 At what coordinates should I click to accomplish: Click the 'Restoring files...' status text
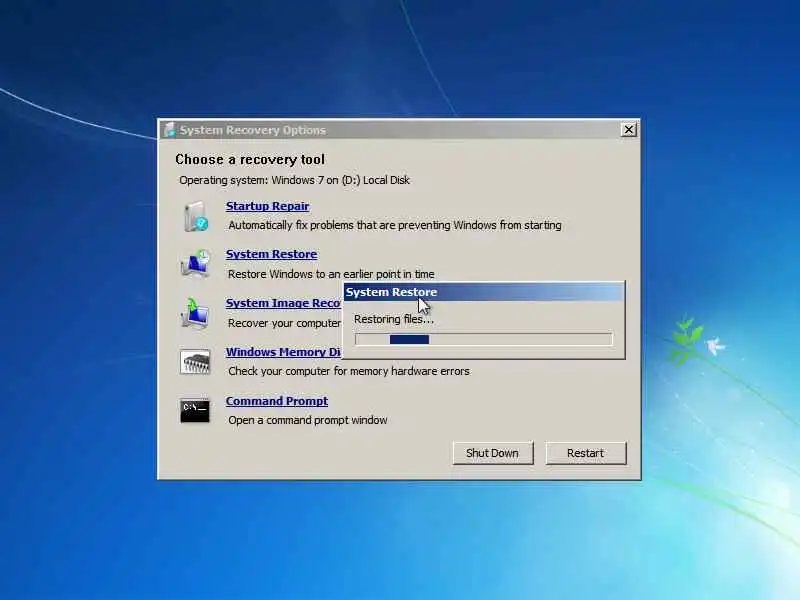coord(394,319)
